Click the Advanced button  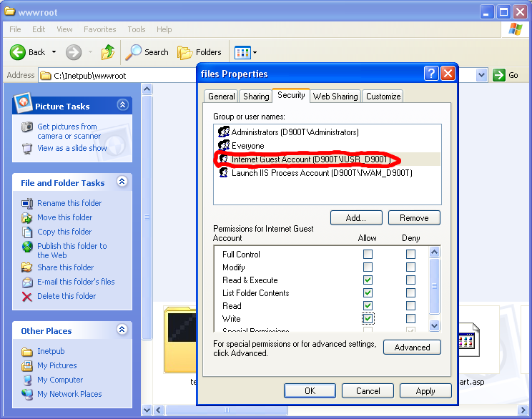click(x=412, y=347)
